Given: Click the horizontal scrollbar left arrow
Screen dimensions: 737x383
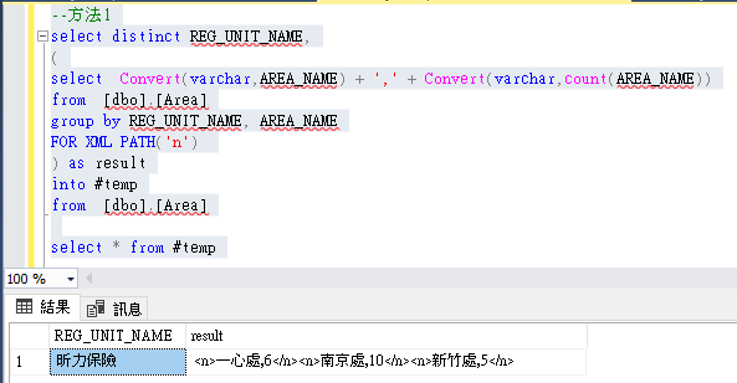Looking at the screenshot, I should 89,279.
